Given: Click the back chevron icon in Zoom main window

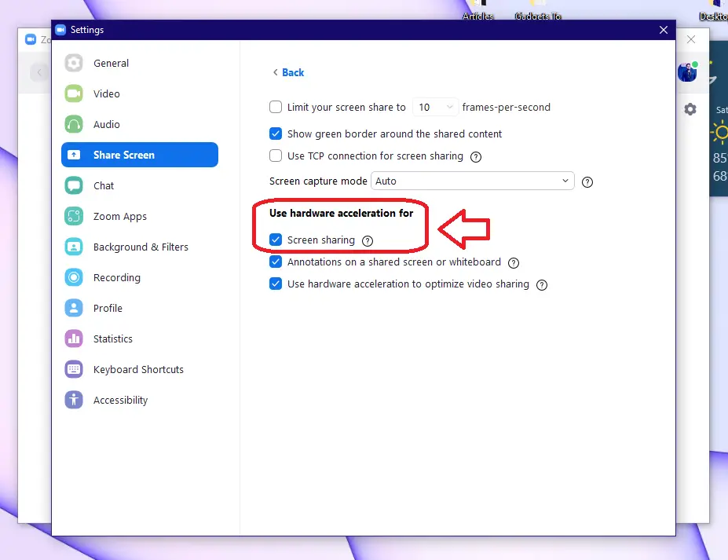Looking at the screenshot, I should (x=39, y=72).
